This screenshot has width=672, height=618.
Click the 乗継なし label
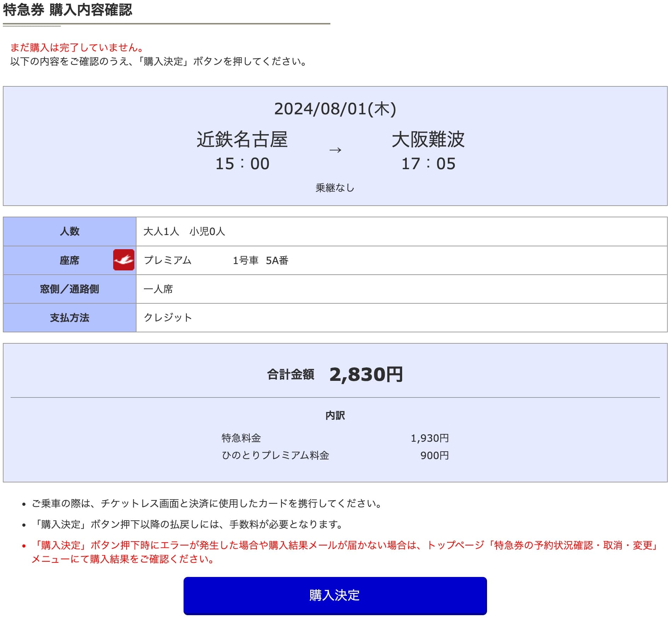[x=335, y=188]
